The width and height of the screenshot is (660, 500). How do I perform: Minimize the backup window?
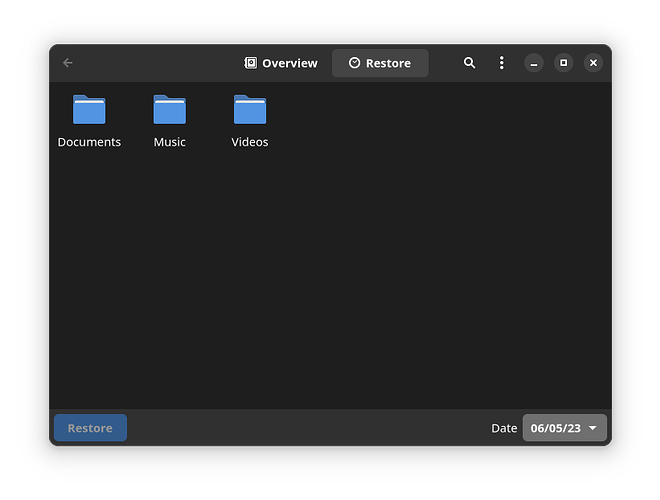[x=534, y=63]
